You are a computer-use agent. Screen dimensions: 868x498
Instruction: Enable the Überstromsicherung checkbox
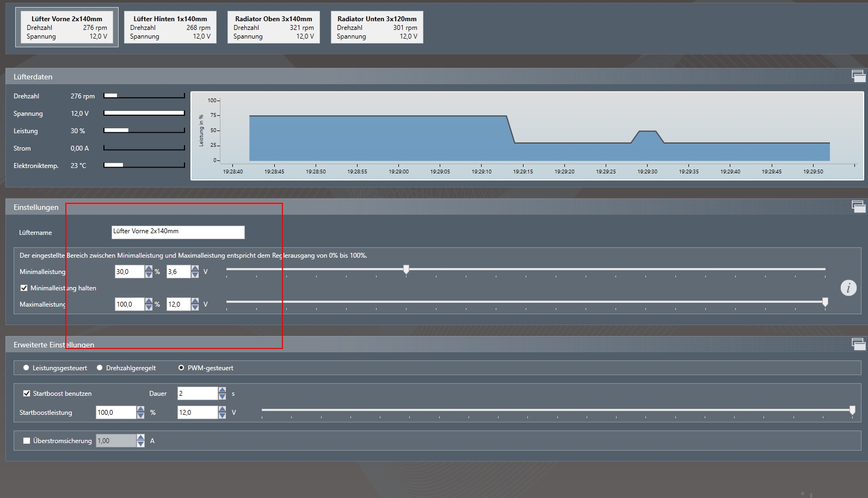27,441
